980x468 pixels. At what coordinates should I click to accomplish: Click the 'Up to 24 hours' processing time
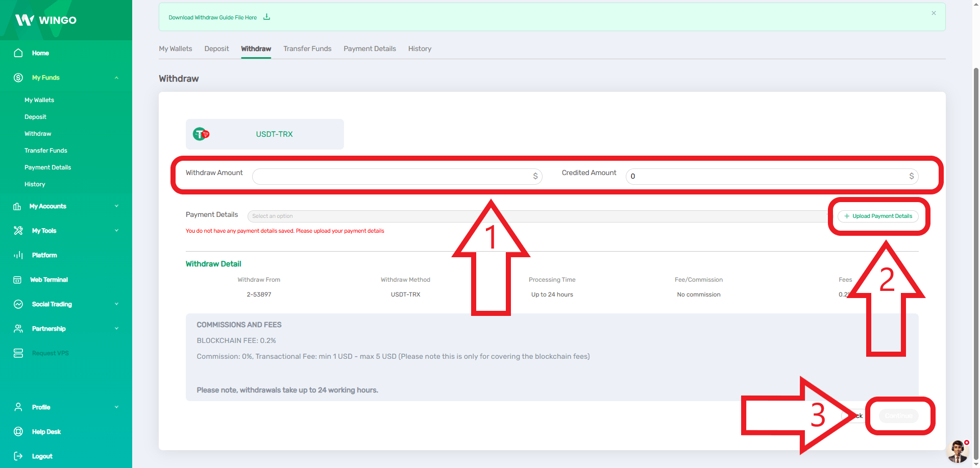[552, 294]
